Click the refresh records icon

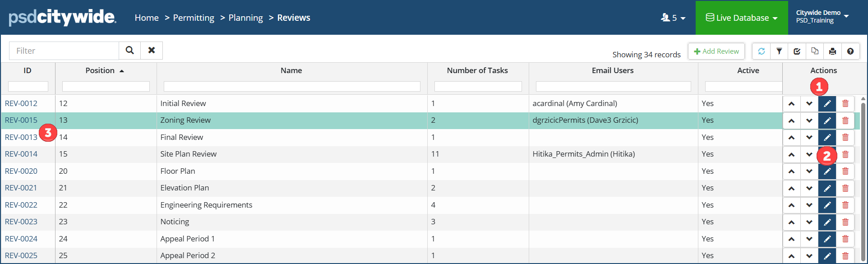(761, 51)
